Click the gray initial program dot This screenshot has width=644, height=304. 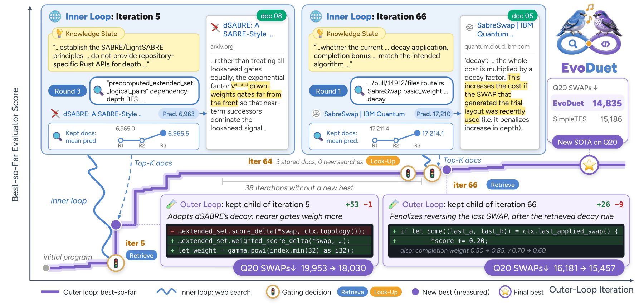click(x=46, y=268)
